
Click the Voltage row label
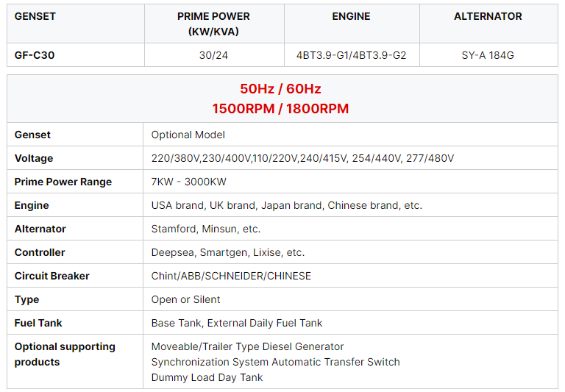pos(34,158)
